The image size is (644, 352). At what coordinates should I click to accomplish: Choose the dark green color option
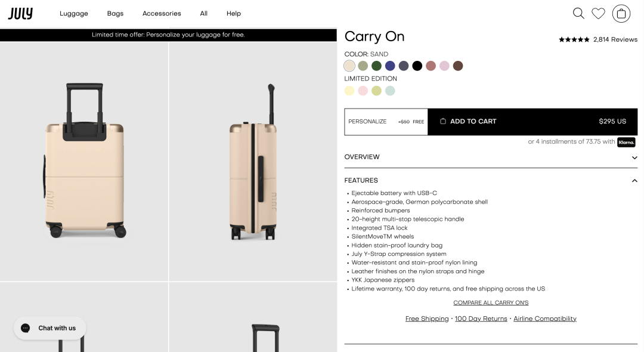tap(376, 66)
